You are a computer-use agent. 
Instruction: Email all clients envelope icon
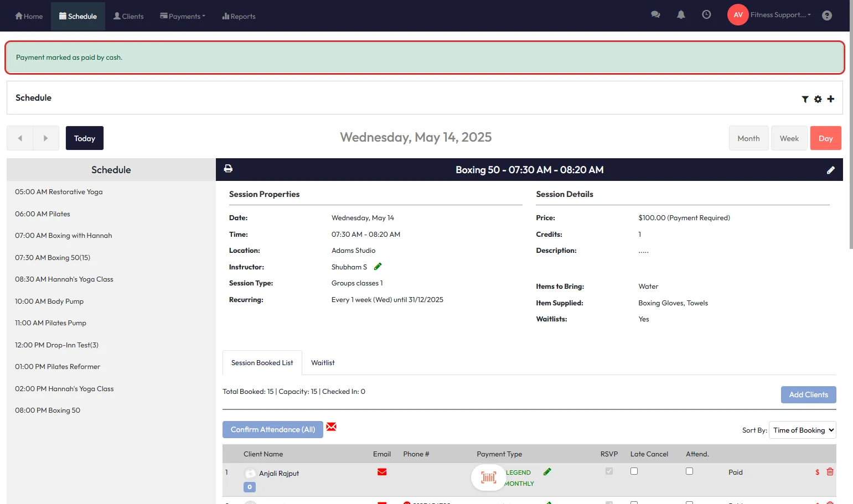(x=331, y=427)
